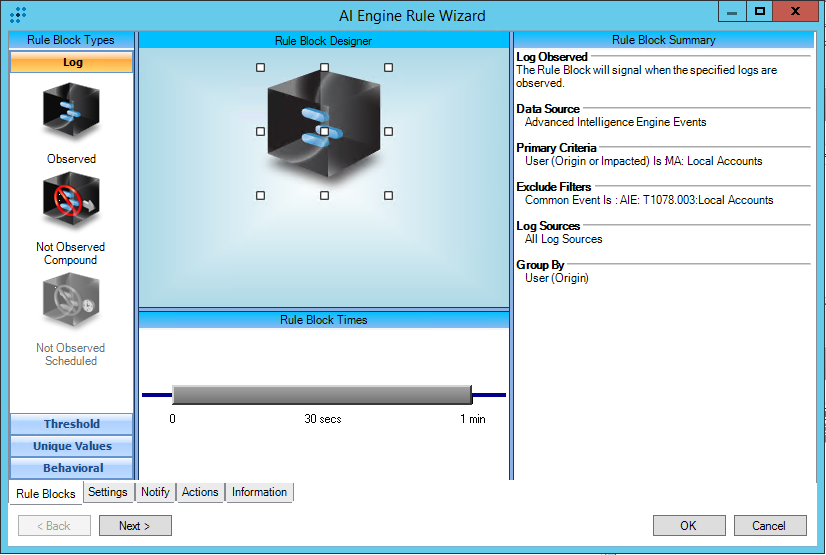Click the application logo in title bar
Viewport: 826px width, 555px height.
[18, 14]
